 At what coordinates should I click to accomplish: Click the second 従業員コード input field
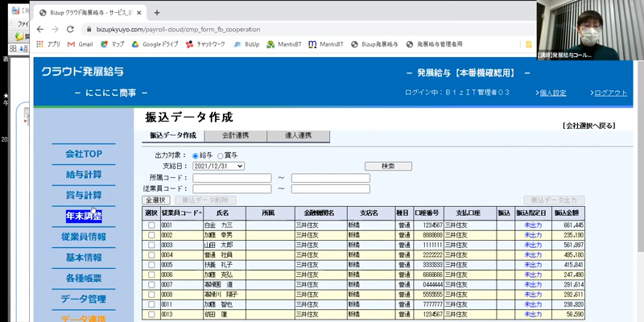331,189
